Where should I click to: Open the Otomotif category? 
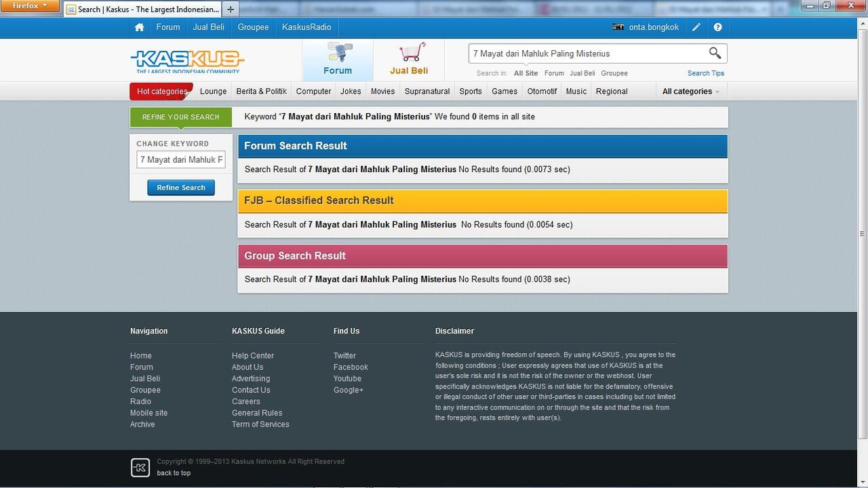click(542, 91)
